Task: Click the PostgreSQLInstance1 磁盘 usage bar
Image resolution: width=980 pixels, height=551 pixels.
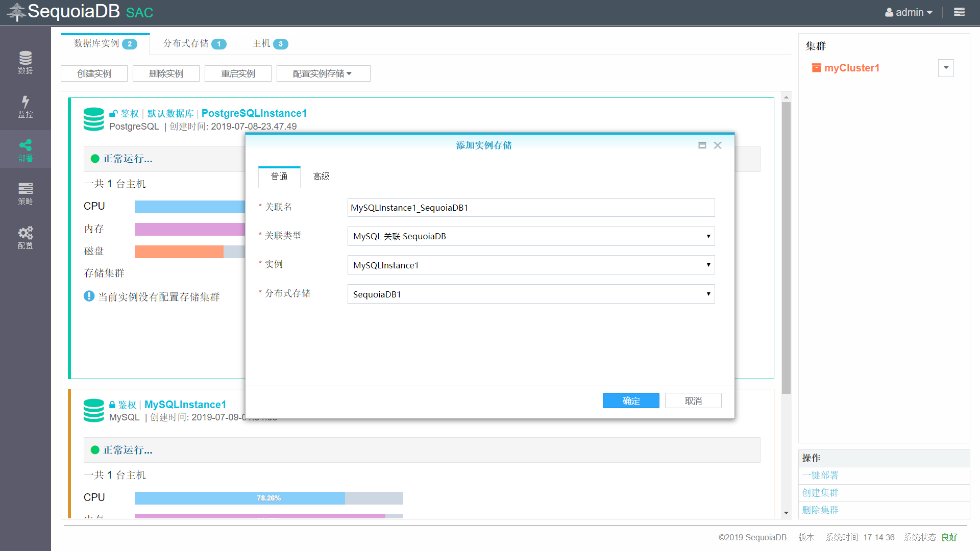Action: click(x=190, y=252)
